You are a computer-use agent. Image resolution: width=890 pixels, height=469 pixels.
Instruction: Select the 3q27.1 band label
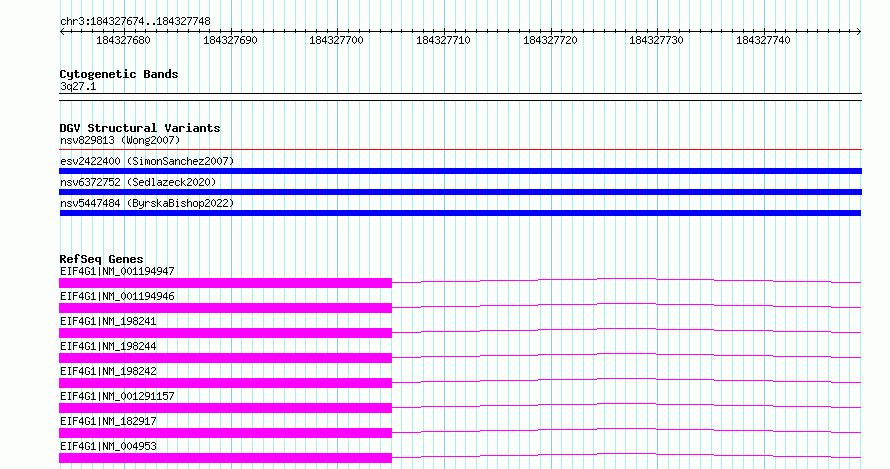point(78,86)
